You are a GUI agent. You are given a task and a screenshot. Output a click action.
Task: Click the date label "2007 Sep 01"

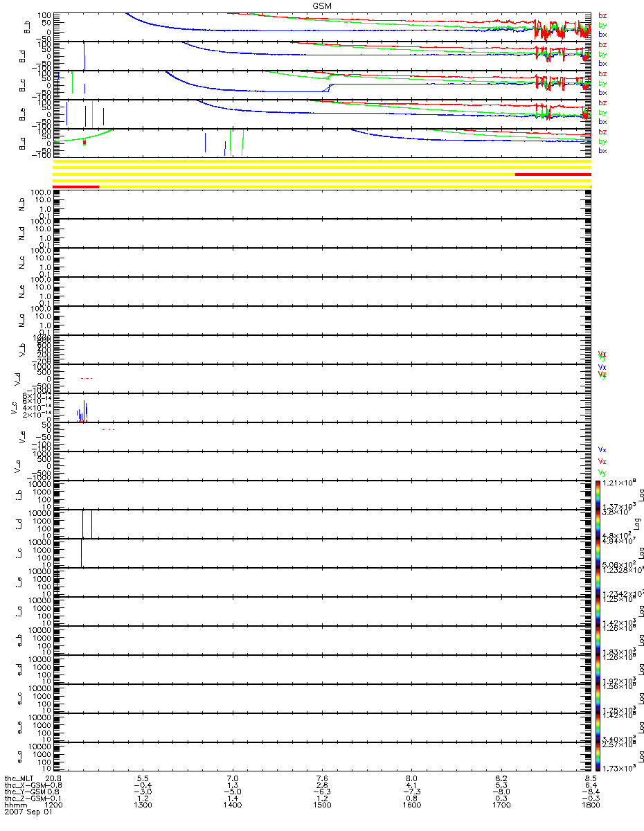coord(28,813)
